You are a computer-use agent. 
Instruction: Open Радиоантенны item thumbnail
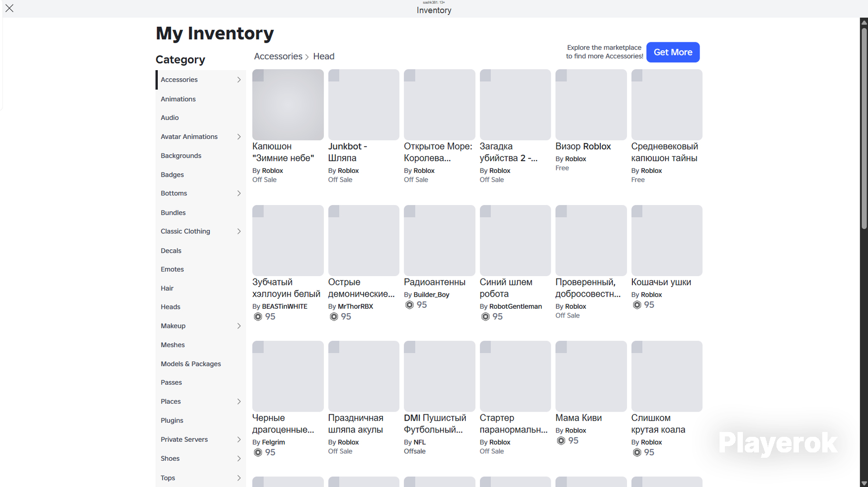(x=440, y=241)
